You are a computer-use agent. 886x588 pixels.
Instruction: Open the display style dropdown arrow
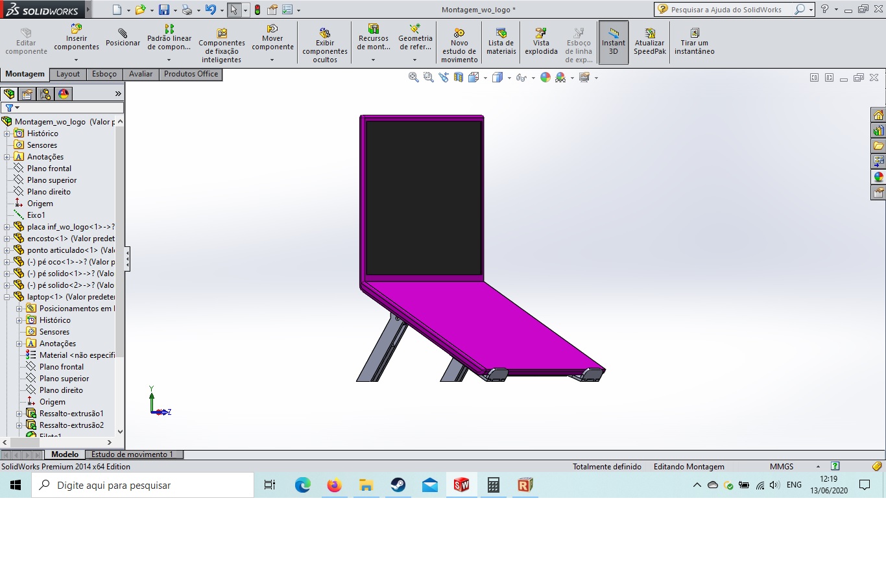tap(509, 78)
